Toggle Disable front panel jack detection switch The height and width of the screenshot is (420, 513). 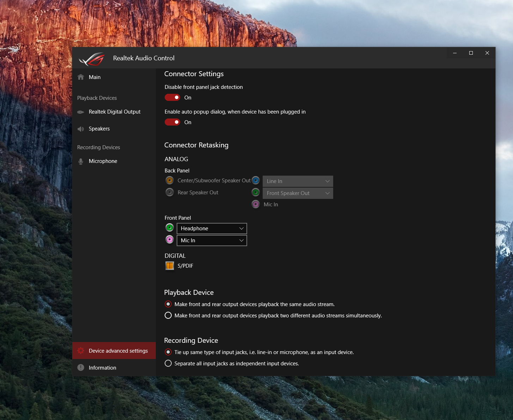click(172, 97)
